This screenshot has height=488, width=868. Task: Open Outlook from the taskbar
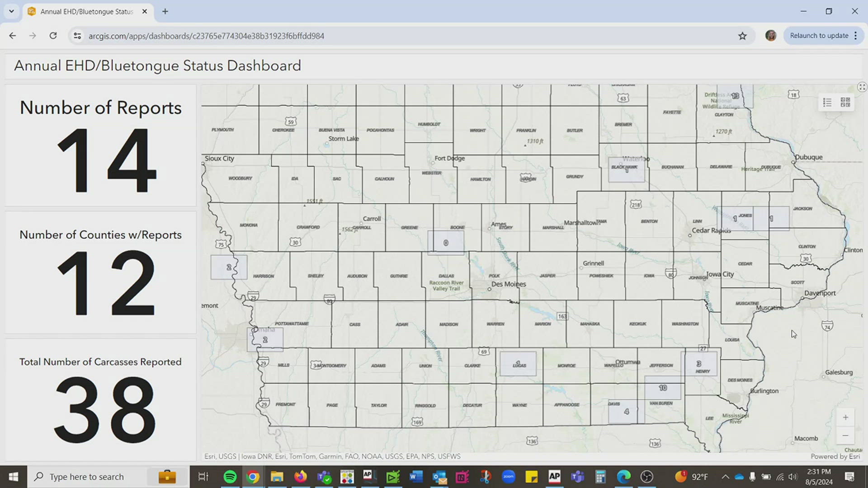pyautogui.click(x=439, y=477)
